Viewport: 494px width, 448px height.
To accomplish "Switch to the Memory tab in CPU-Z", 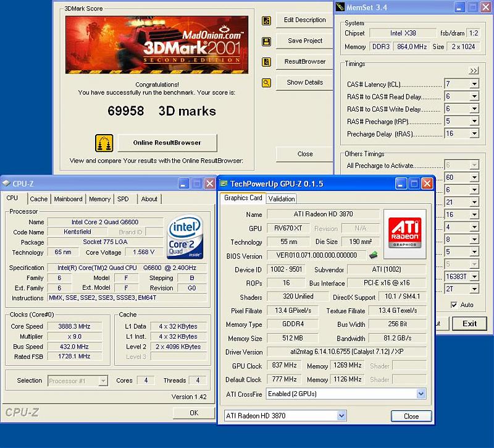I will click(x=99, y=199).
